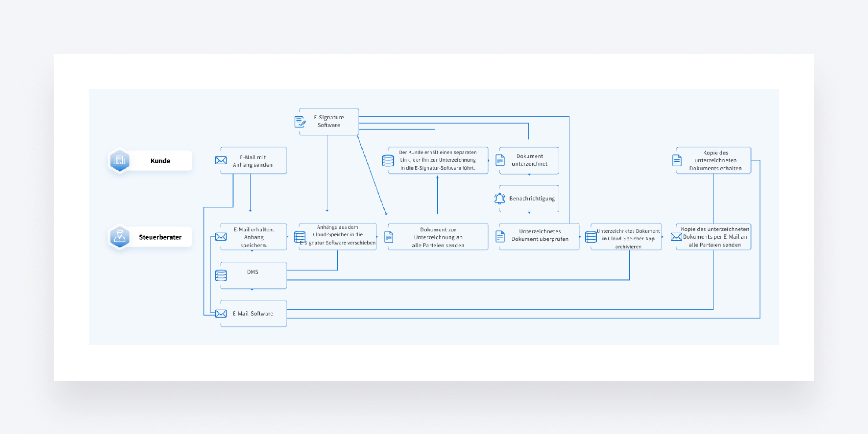The height and width of the screenshot is (441, 868).
Task: Click the Steuerberater person hexagon icon
Action: point(120,237)
